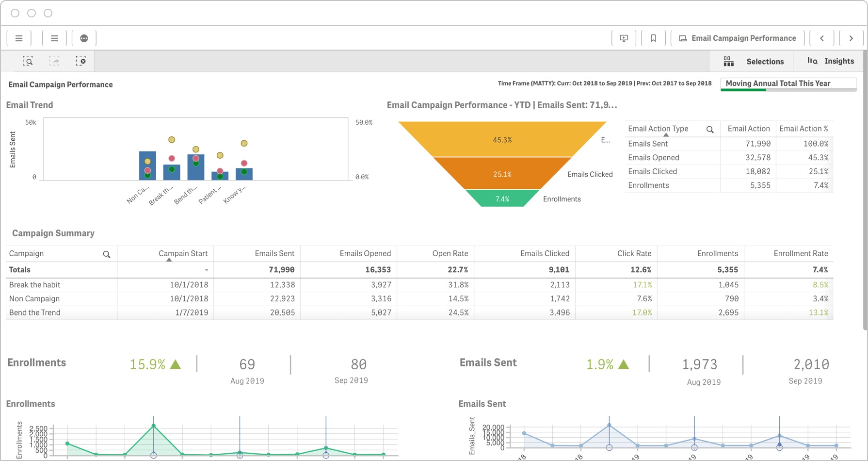This screenshot has width=868, height=461.
Task: Click the Emails Opened column header
Action: pos(365,253)
